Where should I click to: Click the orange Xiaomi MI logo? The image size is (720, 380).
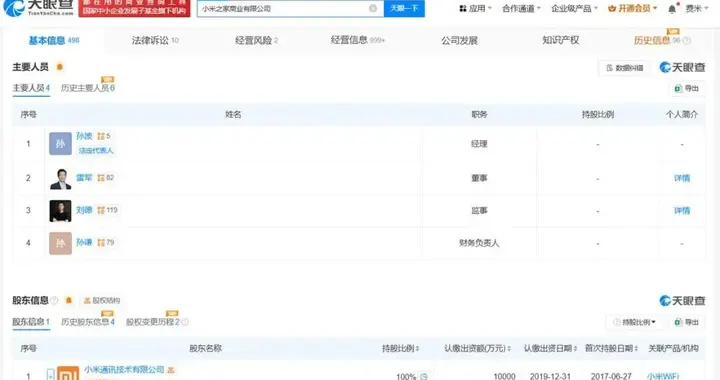tap(68, 373)
